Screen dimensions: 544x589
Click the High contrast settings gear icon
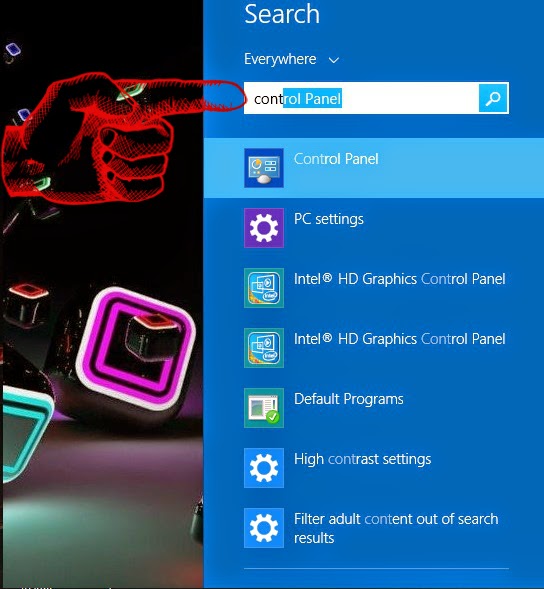pos(264,468)
